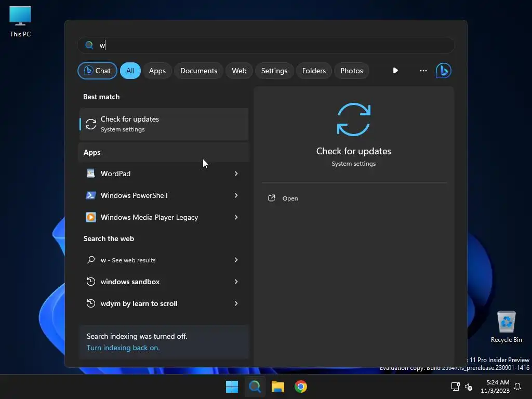Click the Windows PowerShell app icon

pos(90,195)
